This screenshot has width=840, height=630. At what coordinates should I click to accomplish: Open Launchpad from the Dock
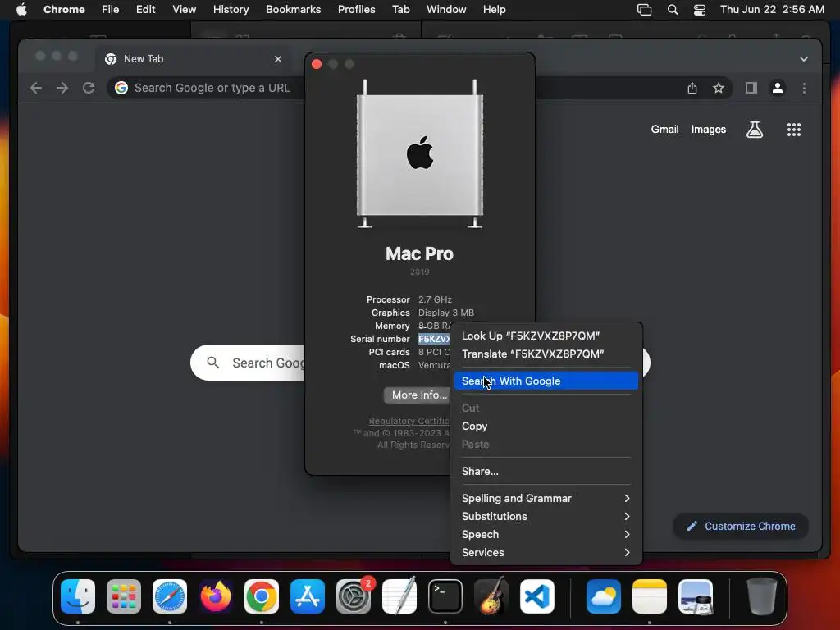click(x=124, y=596)
